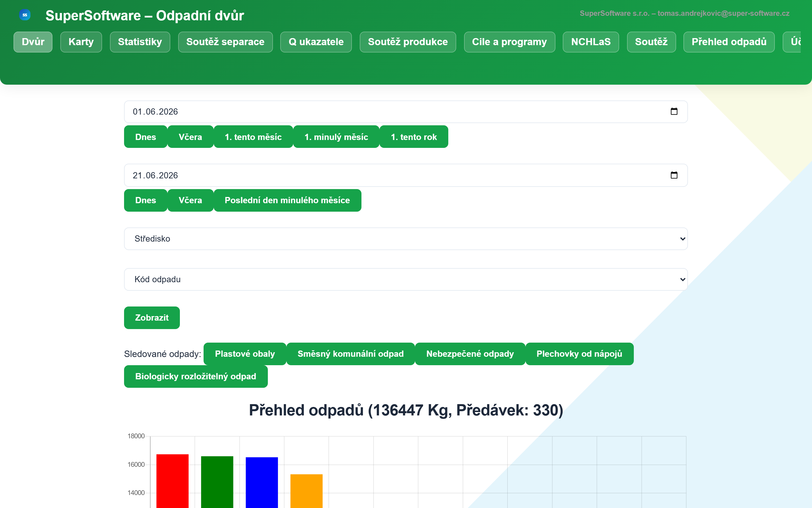812x508 pixels.
Task: Select the Soutěž produkce tab
Action: [408, 42]
